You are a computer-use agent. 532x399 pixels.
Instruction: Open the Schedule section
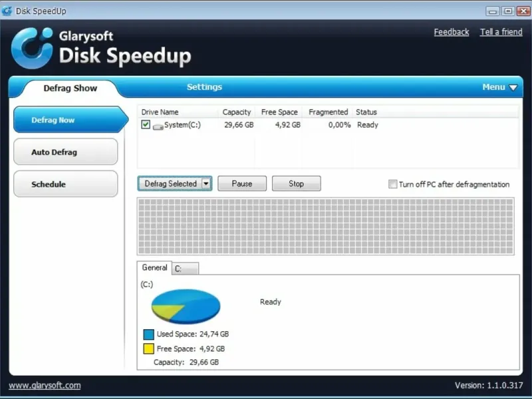point(65,184)
